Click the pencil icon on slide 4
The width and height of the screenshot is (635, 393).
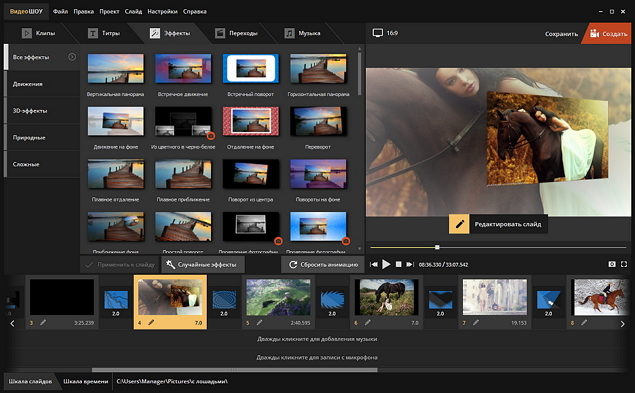point(151,323)
